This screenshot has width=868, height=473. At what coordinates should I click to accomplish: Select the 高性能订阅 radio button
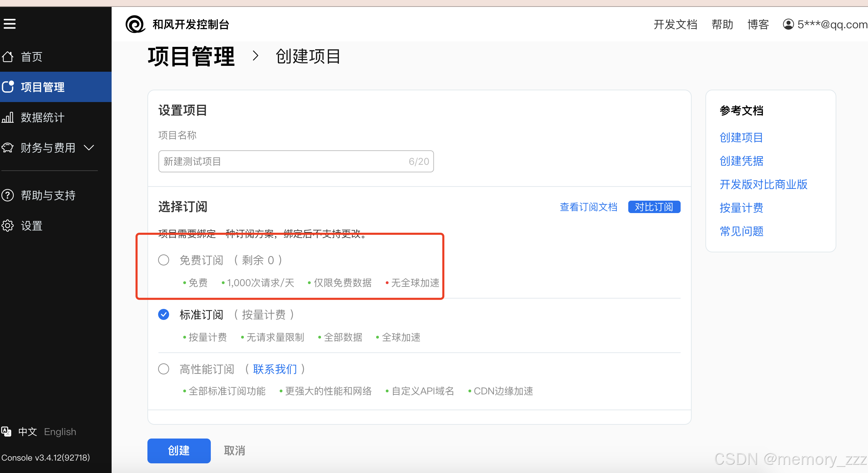[x=164, y=369]
